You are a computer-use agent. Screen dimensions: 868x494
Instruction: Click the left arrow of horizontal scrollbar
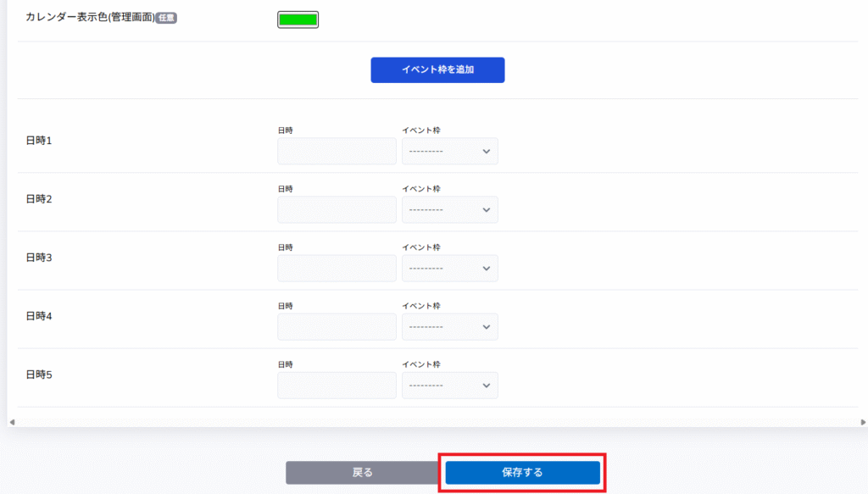[x=12, y=422]
